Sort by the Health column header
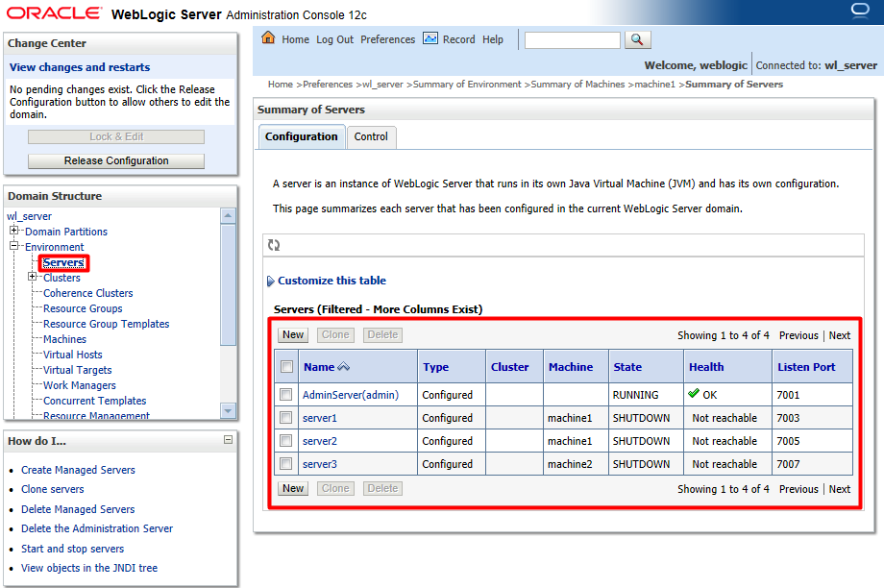 tap(706, 367)
